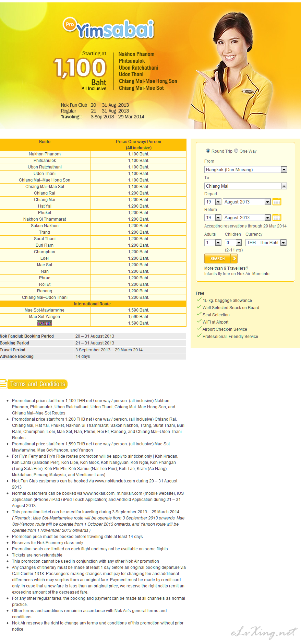This screenshot has width=301, height=644.
Task: Click the Chiang Mai–Udon Thani route cell
Action: click(45, 297)
